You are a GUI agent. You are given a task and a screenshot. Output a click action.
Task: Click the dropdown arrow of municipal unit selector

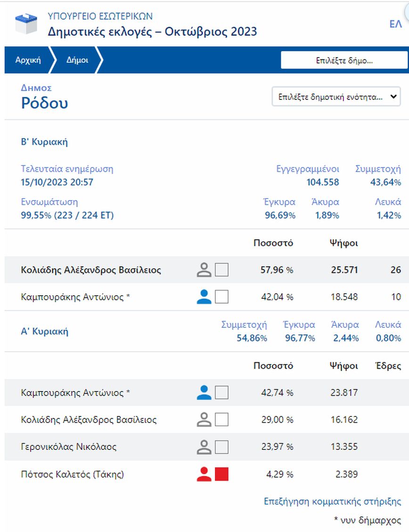click(x=393, y=97)
